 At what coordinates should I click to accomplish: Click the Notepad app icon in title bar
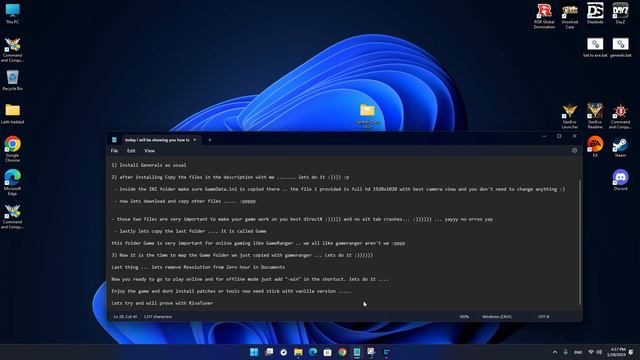[114, 140]
